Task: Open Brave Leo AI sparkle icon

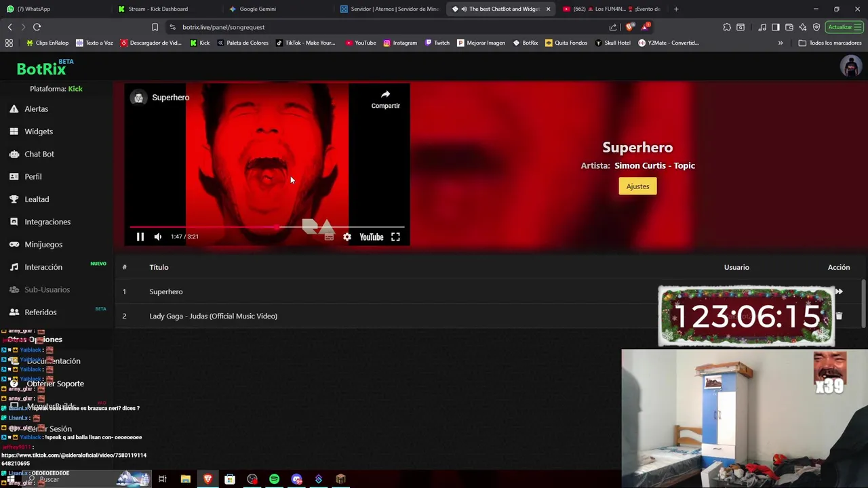Action: coord(803,27)
